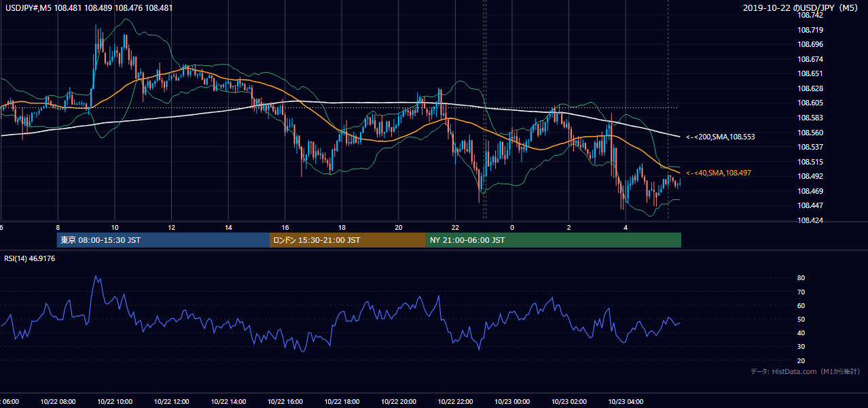
Task: Click the 10/22 14:00 time axis label
Action: click(228, 402)
